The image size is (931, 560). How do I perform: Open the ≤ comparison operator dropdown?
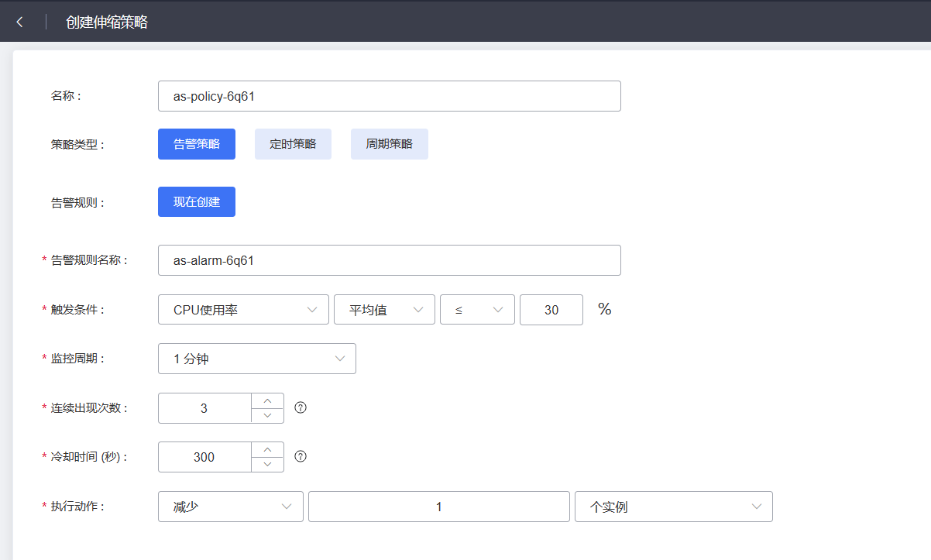click(x=477, y=310)
